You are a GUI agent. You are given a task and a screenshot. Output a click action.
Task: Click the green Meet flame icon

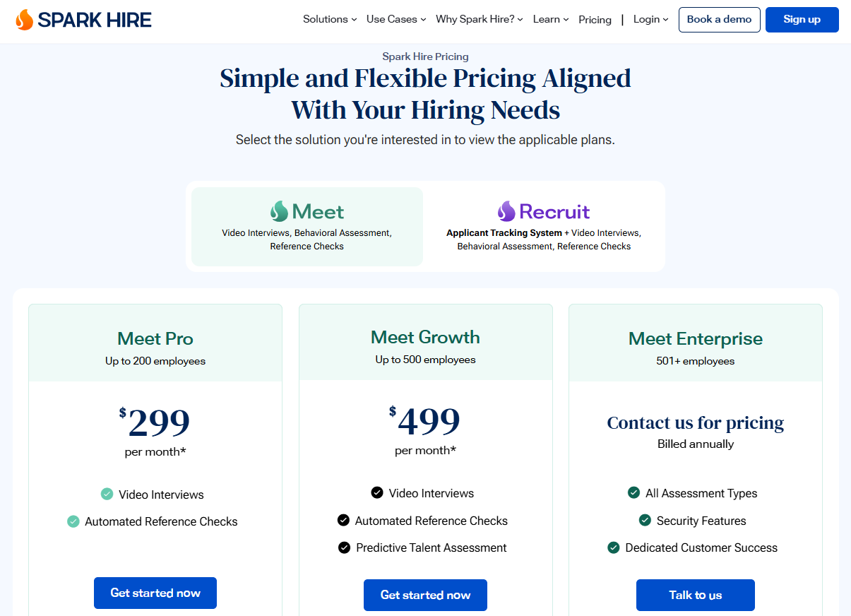coord(279,211)
